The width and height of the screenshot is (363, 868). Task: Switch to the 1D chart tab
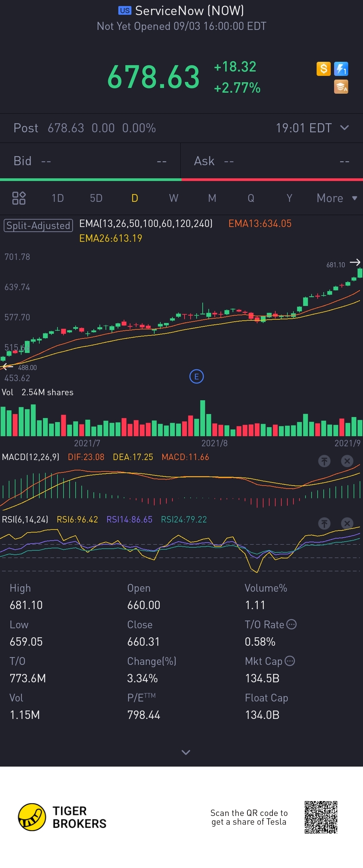tap(58, 198)
